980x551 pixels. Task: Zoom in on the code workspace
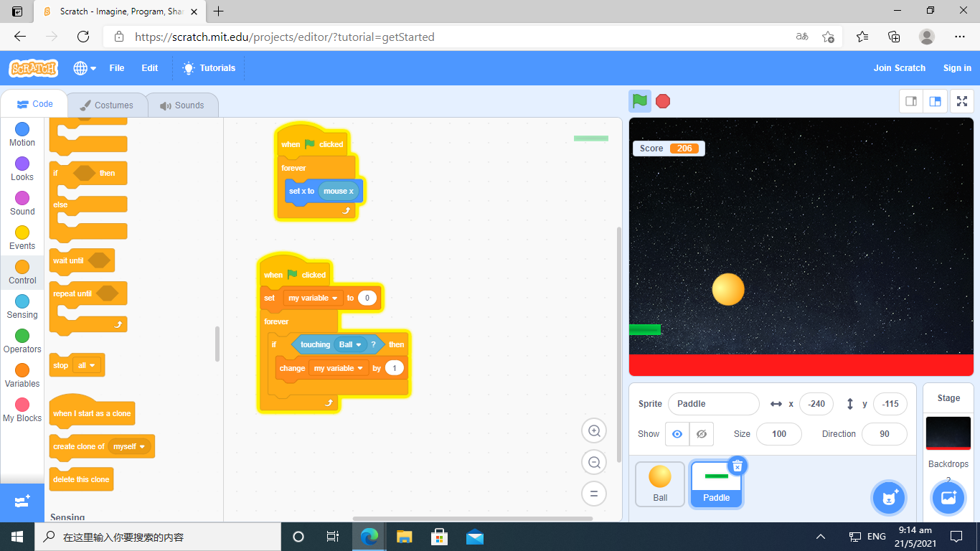click(x=594, y=431)
